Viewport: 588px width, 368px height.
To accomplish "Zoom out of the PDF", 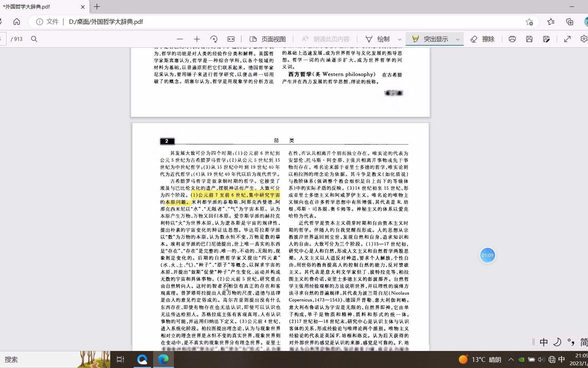I will coord(180,39).
